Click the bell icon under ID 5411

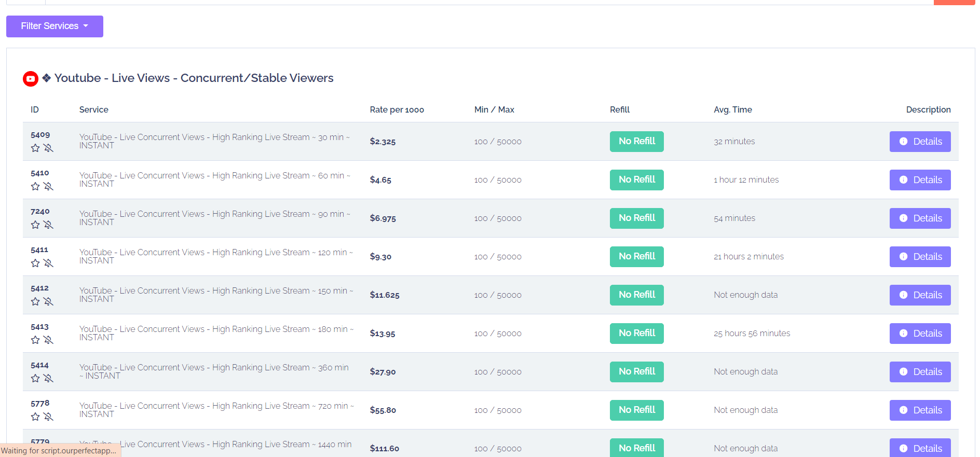48,264
